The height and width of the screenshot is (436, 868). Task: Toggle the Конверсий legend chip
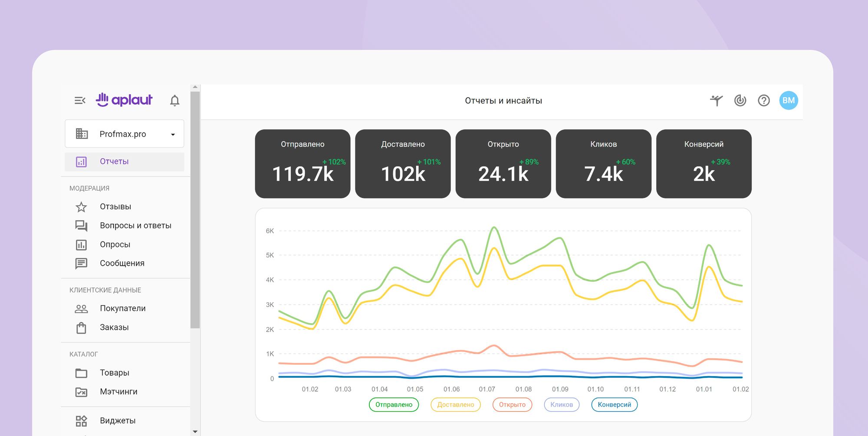(x=614, y=405)
